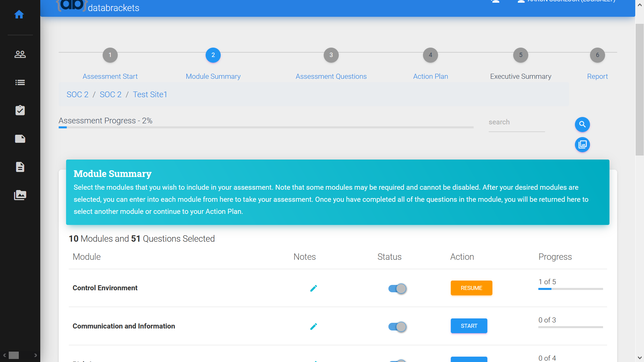Toggle Communication and Information module status
Image resolution: width=644 pixels, height=362 pixels.
397,327
